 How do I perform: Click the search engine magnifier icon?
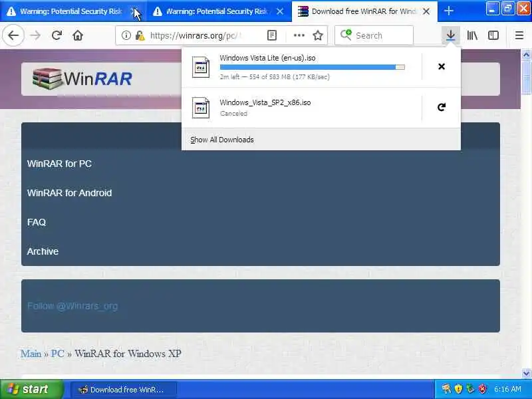pos(346,35)
